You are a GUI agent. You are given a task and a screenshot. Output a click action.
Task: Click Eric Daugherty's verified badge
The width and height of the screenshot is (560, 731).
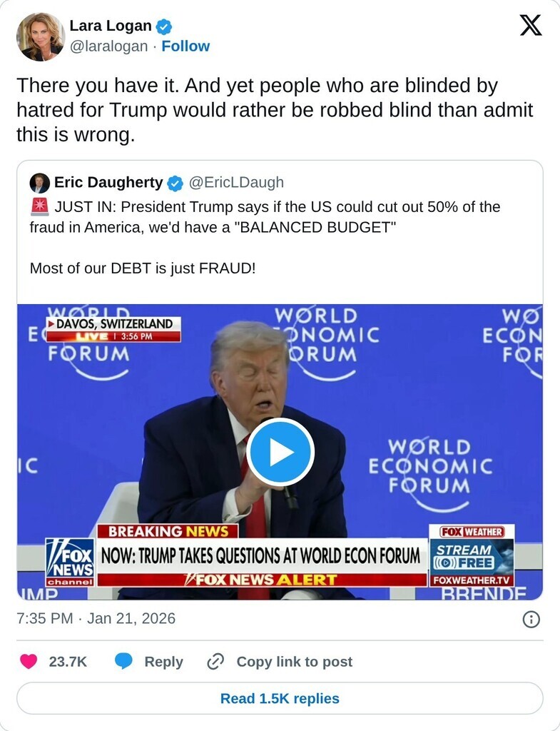[175, 183]
